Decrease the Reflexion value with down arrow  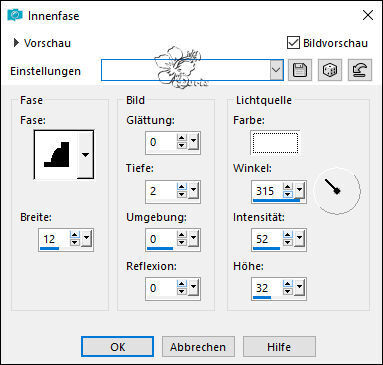[x=182, y=292]
